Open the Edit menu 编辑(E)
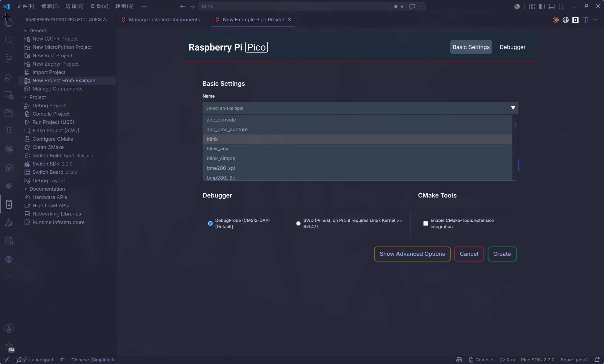604x364 pixels. [50, 6]
